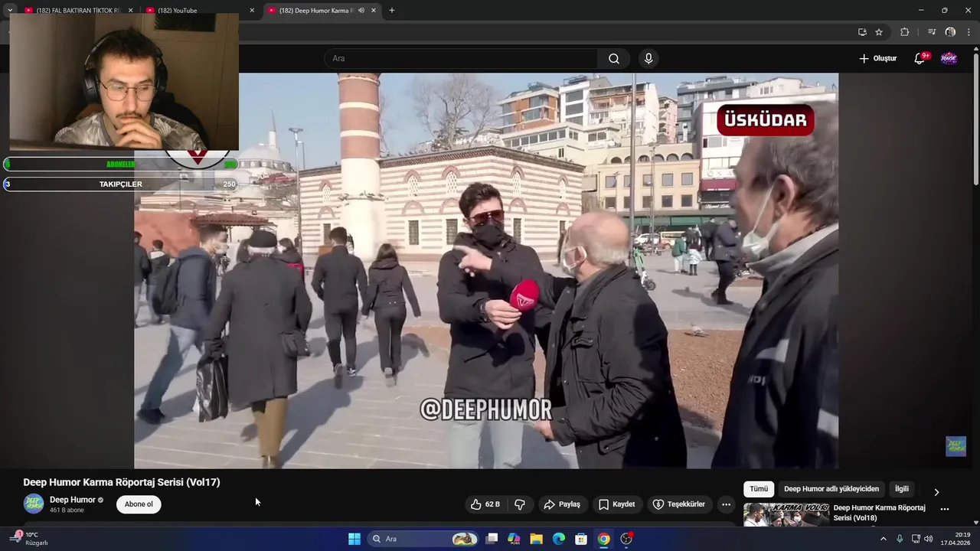980x551 pixels.
Task: Close the (182) YouTube tab
Action: (252, 11)
